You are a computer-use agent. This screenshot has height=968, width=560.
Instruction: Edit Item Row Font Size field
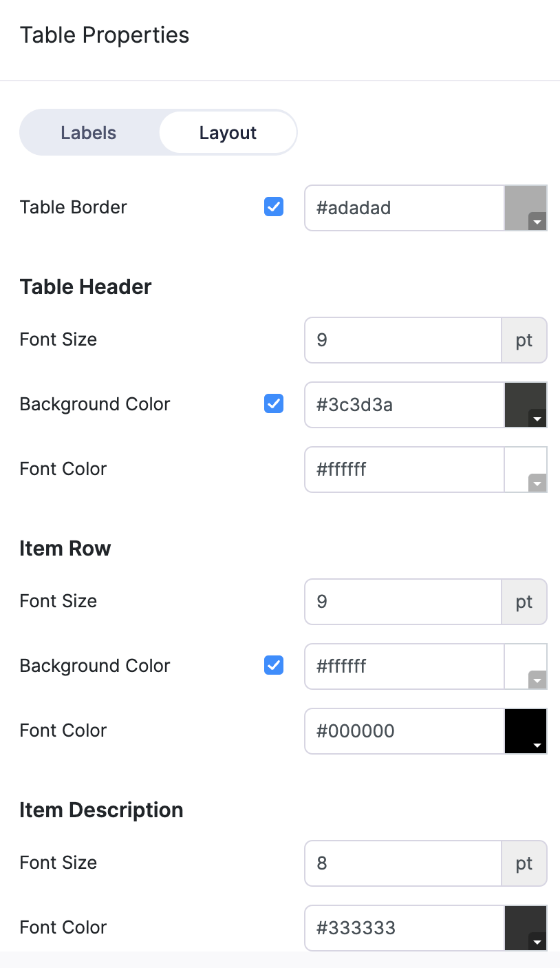[x=403, y=602]
